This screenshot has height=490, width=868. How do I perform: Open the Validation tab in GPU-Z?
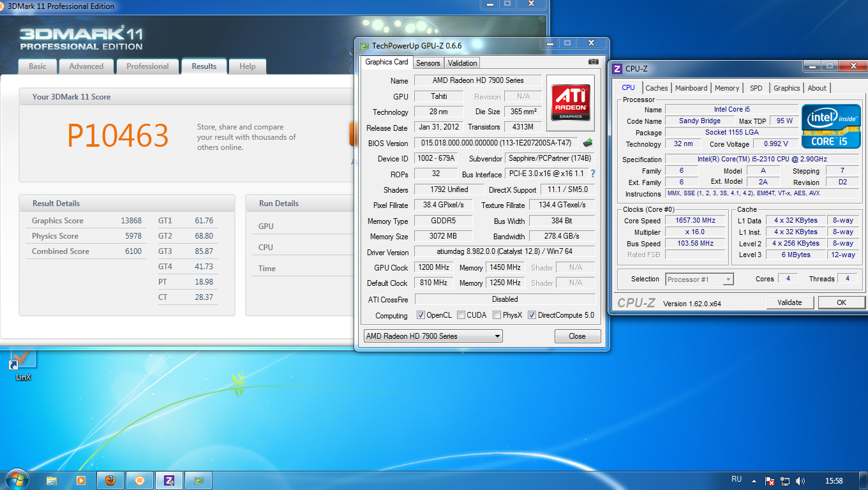(462, 63)
